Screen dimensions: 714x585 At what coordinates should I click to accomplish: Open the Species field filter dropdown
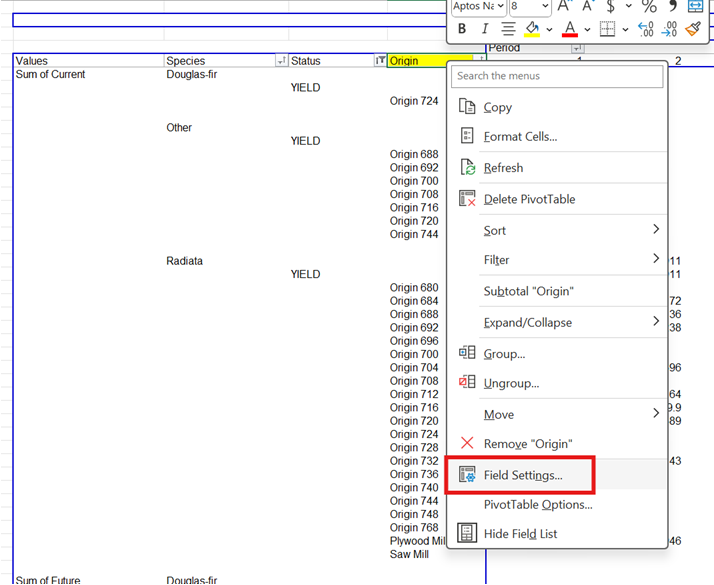click(281, 60)
